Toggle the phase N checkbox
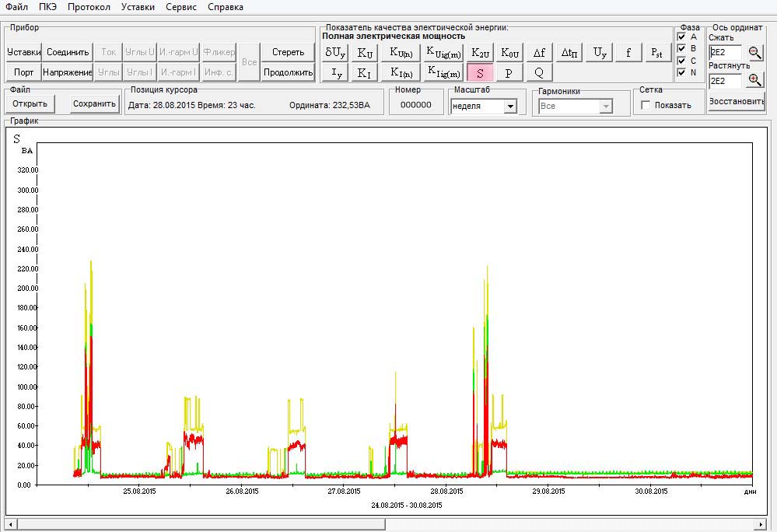This screenshot has height=532, width=777. tap(681, 72)
